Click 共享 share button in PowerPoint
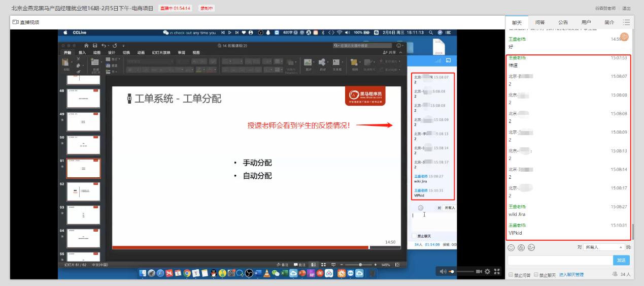Screen dimensions: 644x286 (390, 52)
